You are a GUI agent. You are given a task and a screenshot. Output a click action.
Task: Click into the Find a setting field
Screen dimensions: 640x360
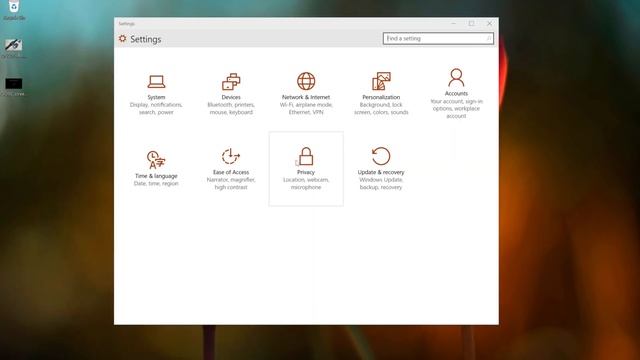coord(438,38)
